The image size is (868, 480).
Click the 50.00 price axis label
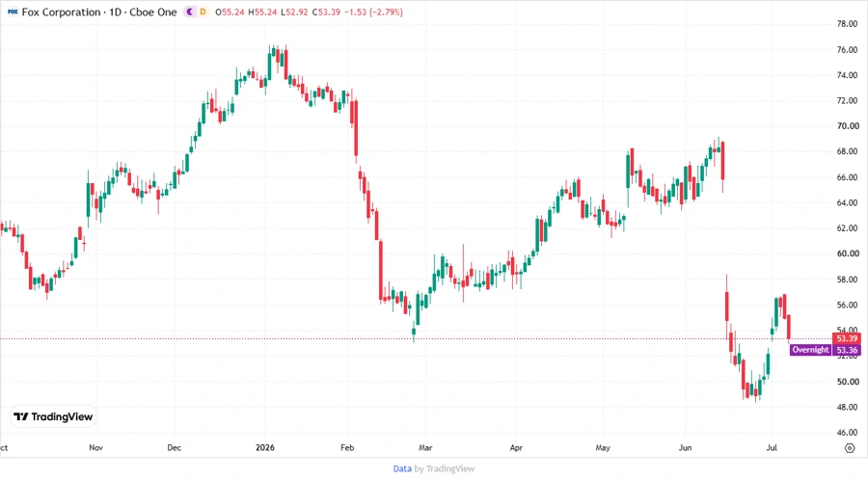click(847, 382)
